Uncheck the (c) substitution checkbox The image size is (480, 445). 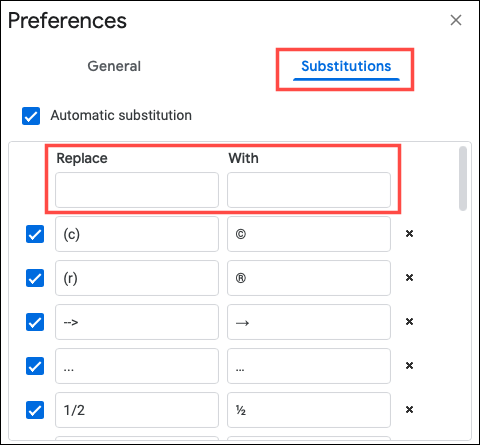pos(35,234)
